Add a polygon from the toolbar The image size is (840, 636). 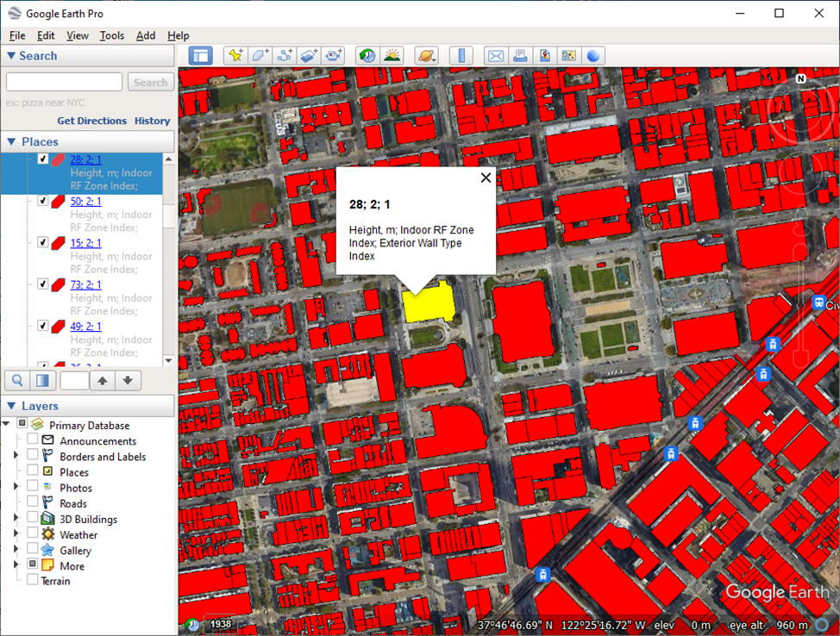[260, 56]
